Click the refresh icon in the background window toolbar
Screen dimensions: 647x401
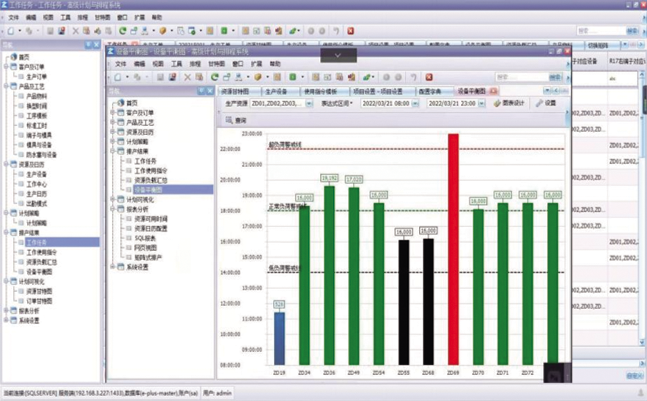122,31
